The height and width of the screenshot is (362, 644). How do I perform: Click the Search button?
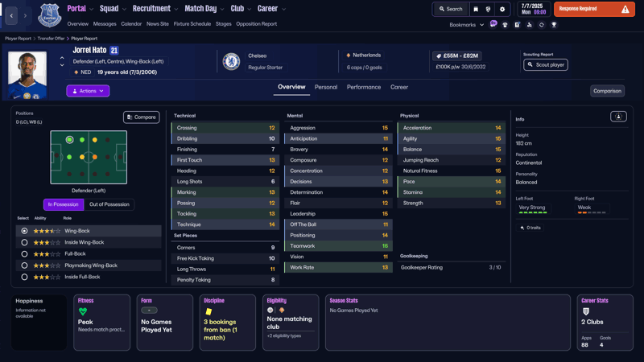click(x=451, y=9)
